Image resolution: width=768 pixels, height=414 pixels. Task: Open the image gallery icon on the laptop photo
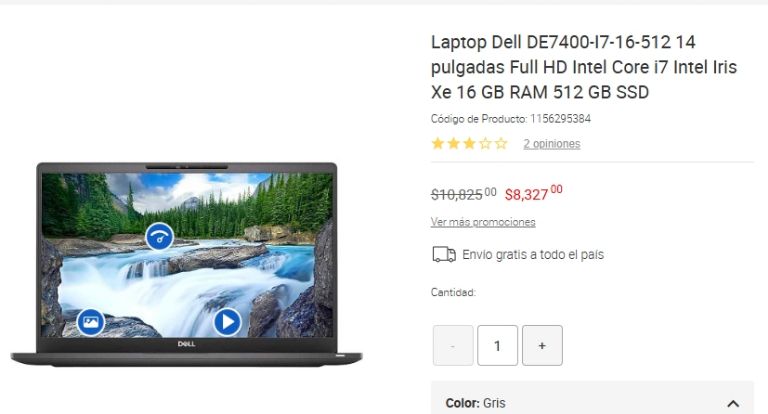(x=91, y=322)
